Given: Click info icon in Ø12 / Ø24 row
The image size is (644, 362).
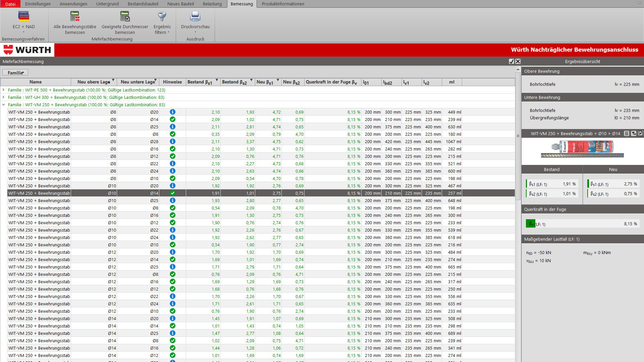Looking at the screenshot, I should (172, 304).
